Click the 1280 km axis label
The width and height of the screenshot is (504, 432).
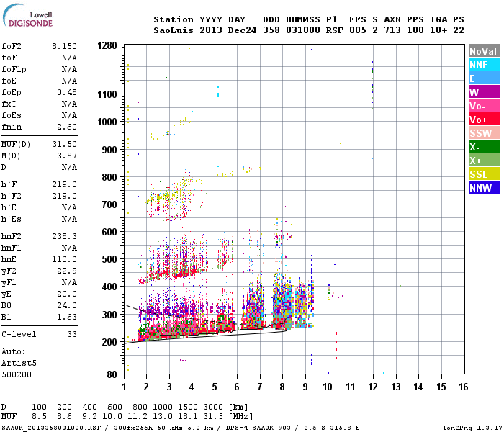point(107,45)
